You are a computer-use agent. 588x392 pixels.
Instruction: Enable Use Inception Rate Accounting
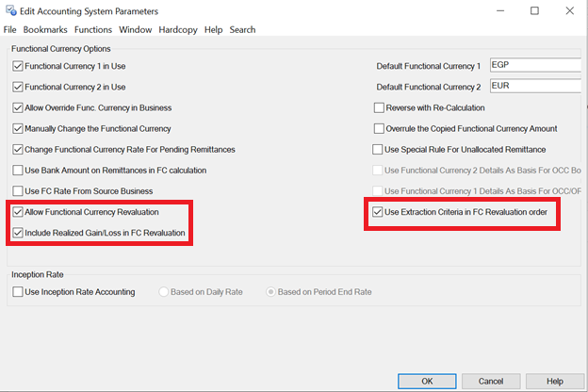(18, 292)
